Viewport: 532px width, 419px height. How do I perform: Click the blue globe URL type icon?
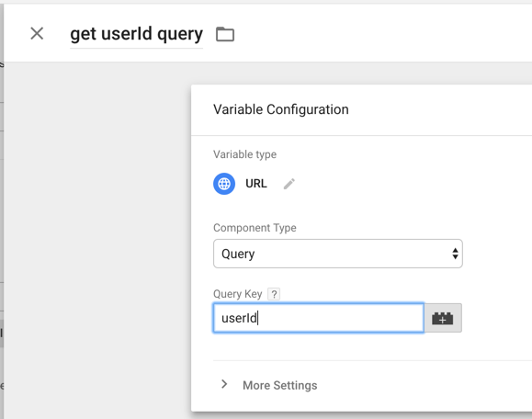pos(224,184)
